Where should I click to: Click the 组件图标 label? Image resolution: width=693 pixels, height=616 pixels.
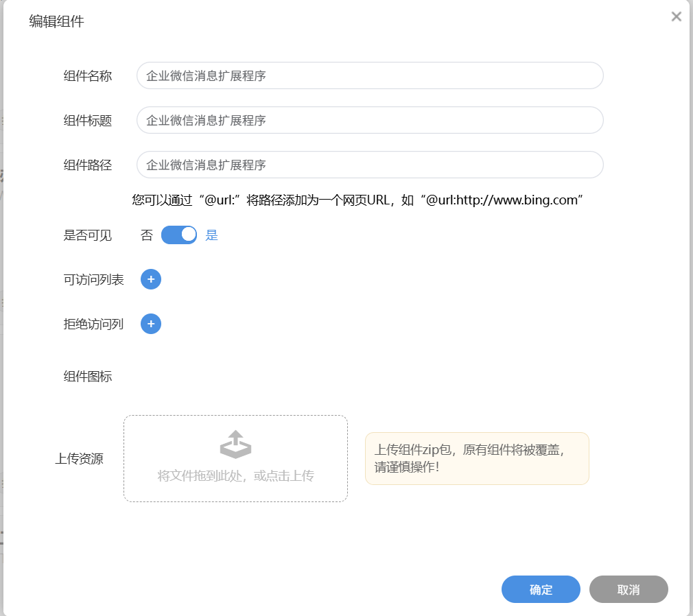[x=88, y=377]
